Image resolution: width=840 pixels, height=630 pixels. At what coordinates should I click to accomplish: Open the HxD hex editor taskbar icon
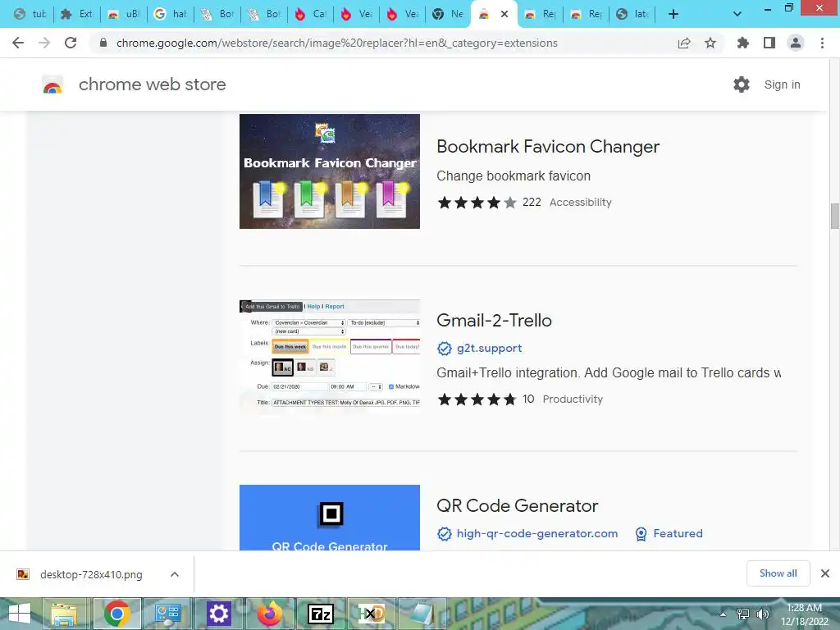372,614
